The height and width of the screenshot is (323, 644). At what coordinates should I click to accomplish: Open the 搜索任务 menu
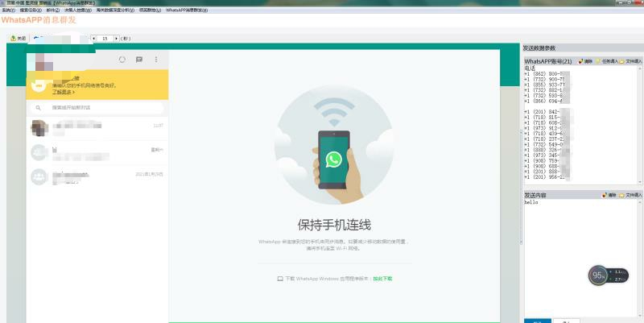click(x=31, y=10)
